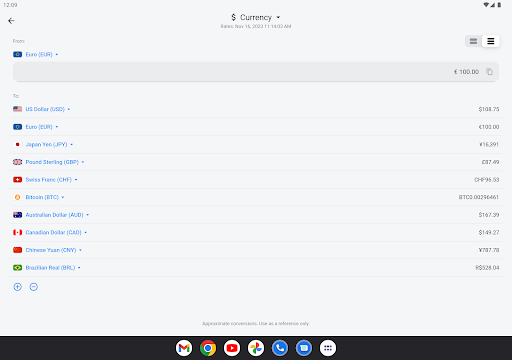Screen dimensions: 512x360
Task: Click the UK flag icon
Action: coord(18,162)
